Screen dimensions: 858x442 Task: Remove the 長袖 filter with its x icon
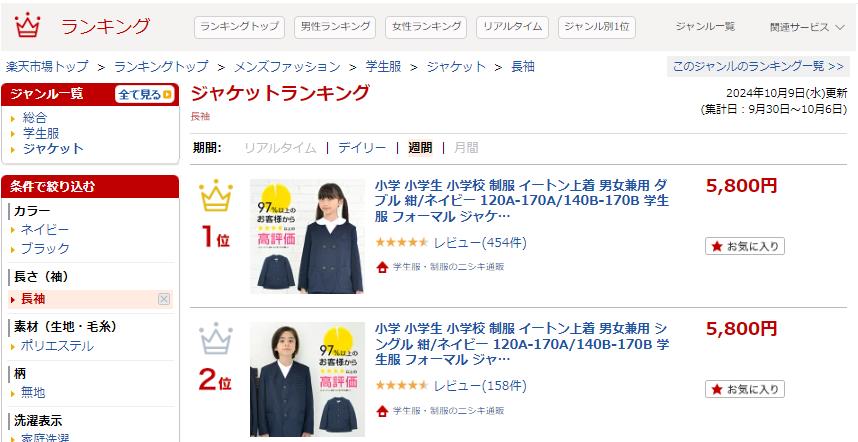(x=164, y=299)
